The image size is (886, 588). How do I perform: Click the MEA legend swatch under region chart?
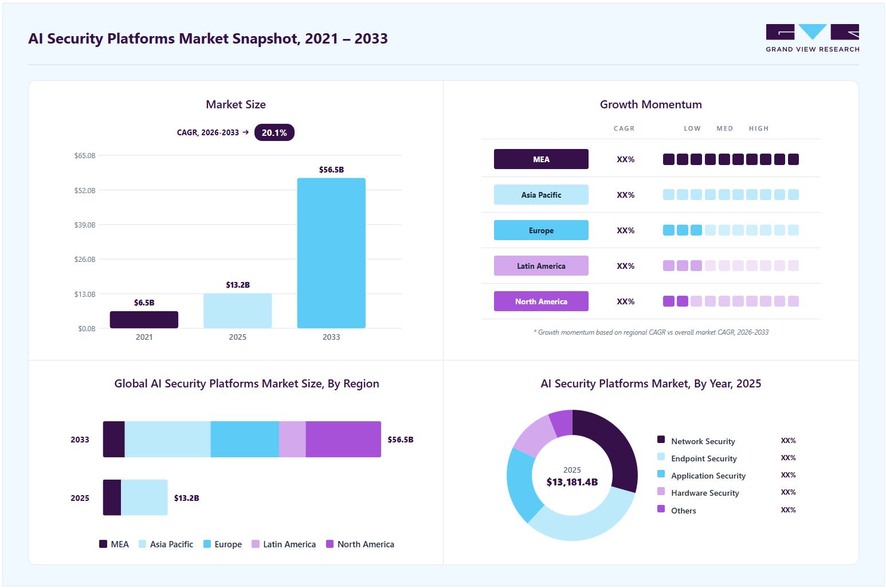pos(103,544)
